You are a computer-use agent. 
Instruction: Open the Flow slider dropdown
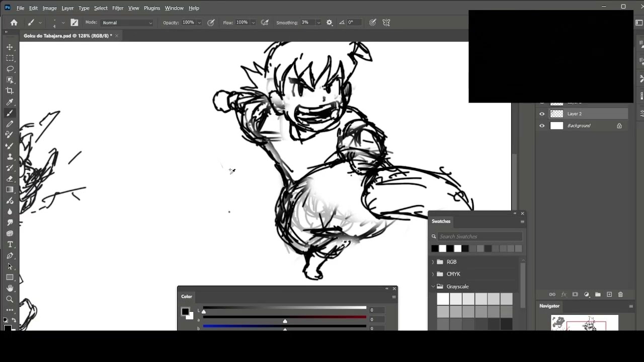[x=253, y=23]
